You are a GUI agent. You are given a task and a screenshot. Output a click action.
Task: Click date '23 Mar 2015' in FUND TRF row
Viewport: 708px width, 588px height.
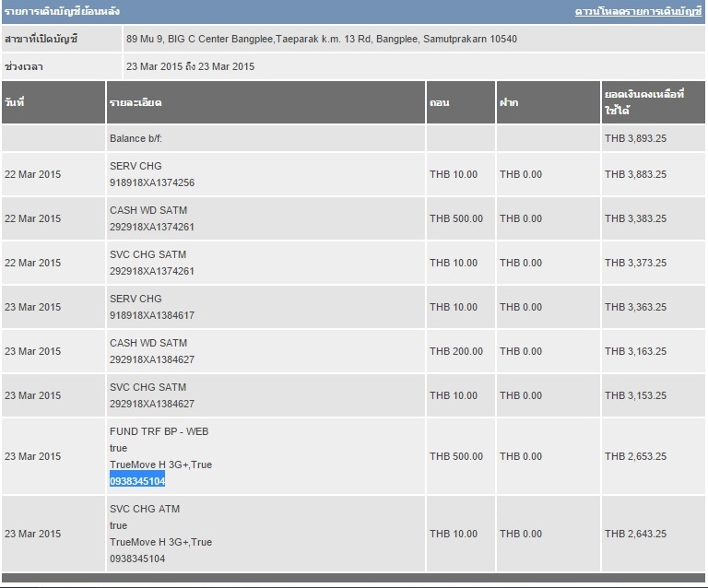(x=32, y=456)
